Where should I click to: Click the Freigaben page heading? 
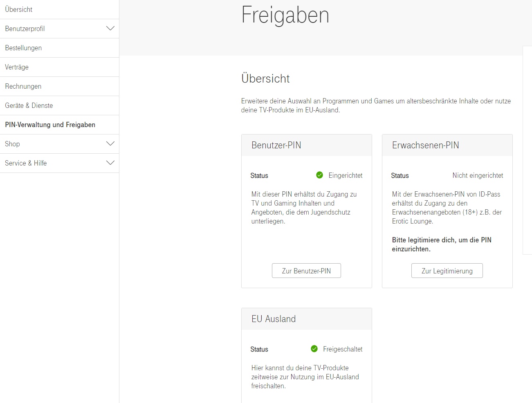coord(285,15)
